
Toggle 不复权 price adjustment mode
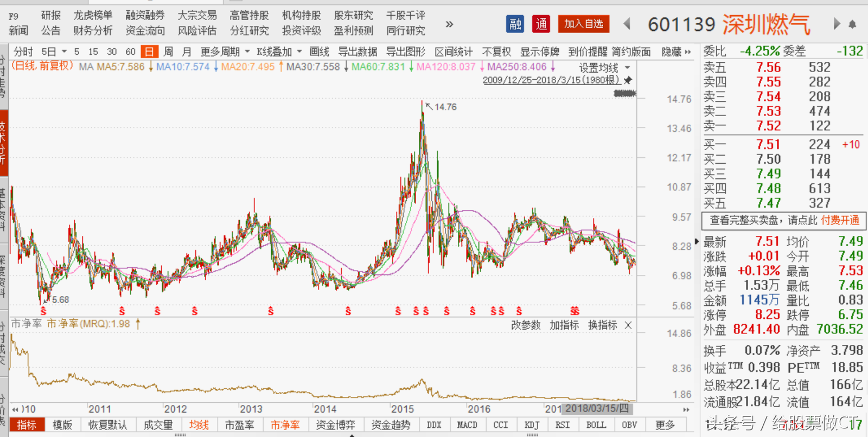(x=496, y=52)
